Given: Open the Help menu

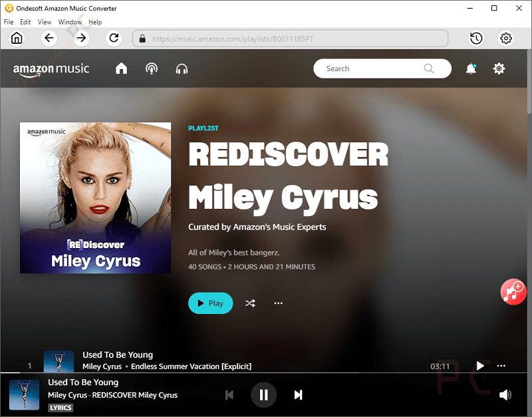Looking at the screenshot, I should [x=95, y=22].
